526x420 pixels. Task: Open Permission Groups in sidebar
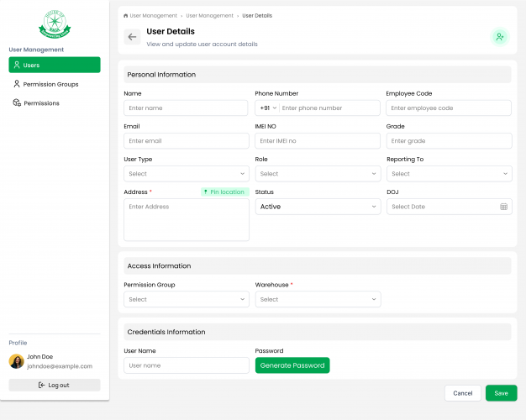pyautogui.click(x=55, y=84)
